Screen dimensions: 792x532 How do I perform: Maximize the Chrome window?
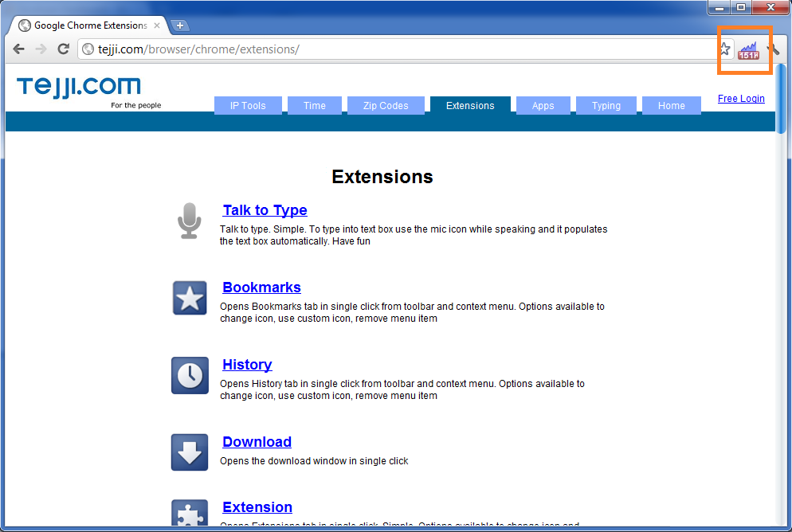pyautogui.click(x=740, y=7)
